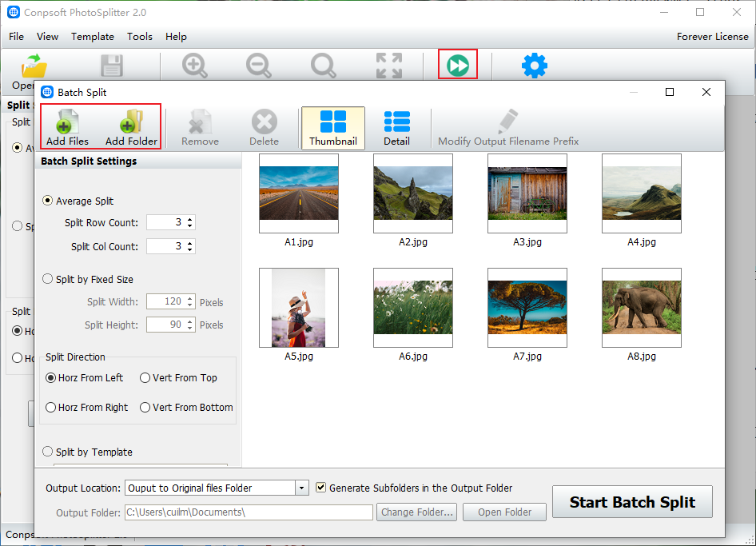Screen dimensions: 756x546
Task: Select A5.jpg woman with camera thumbnail
Action: [298, 308]
